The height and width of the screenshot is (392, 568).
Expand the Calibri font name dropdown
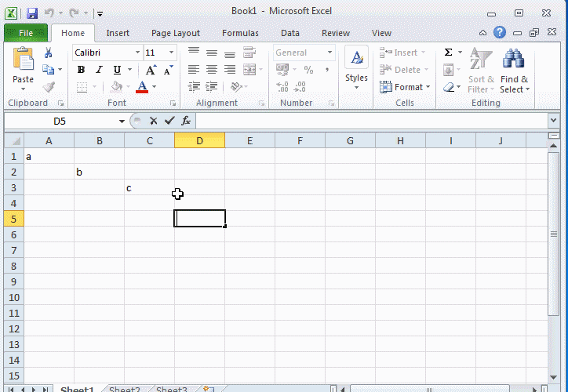[137, 53]
